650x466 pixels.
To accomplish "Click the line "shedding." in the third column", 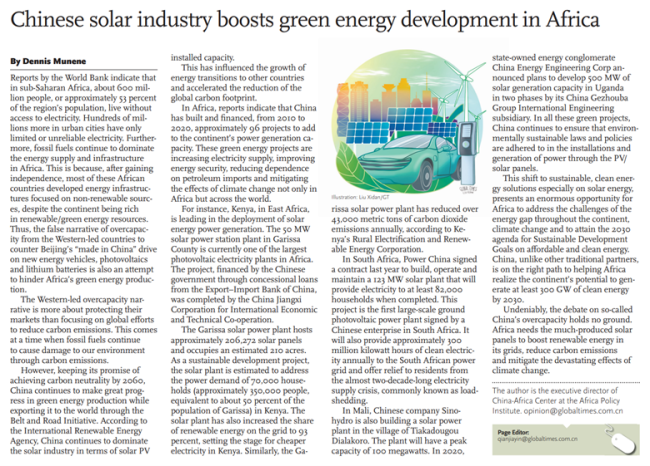I will point(349,400).
